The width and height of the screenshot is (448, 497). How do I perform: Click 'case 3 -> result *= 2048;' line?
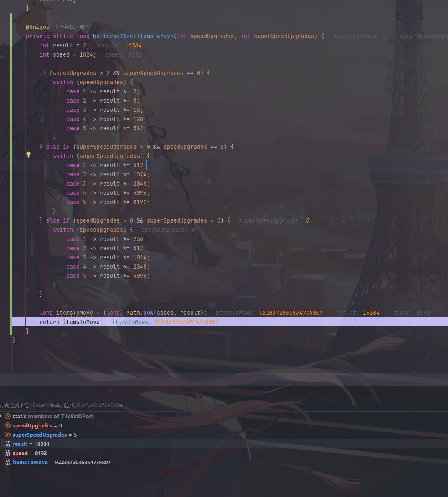point(108,184)
